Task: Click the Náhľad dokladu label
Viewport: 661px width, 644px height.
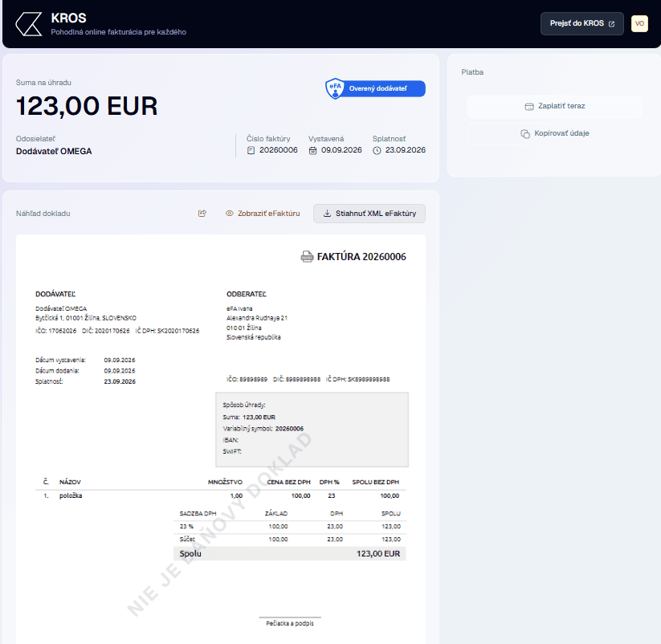Action: tap(43, 214)
